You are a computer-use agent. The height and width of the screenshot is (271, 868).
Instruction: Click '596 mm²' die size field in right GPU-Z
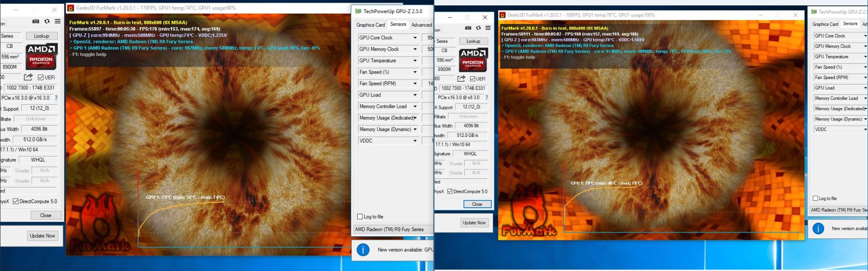click(445, 60)
